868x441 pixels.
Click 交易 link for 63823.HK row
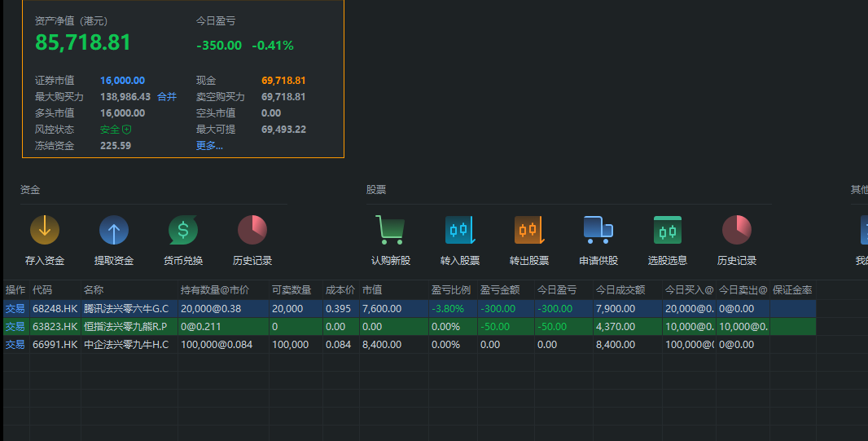coord(15,326)
